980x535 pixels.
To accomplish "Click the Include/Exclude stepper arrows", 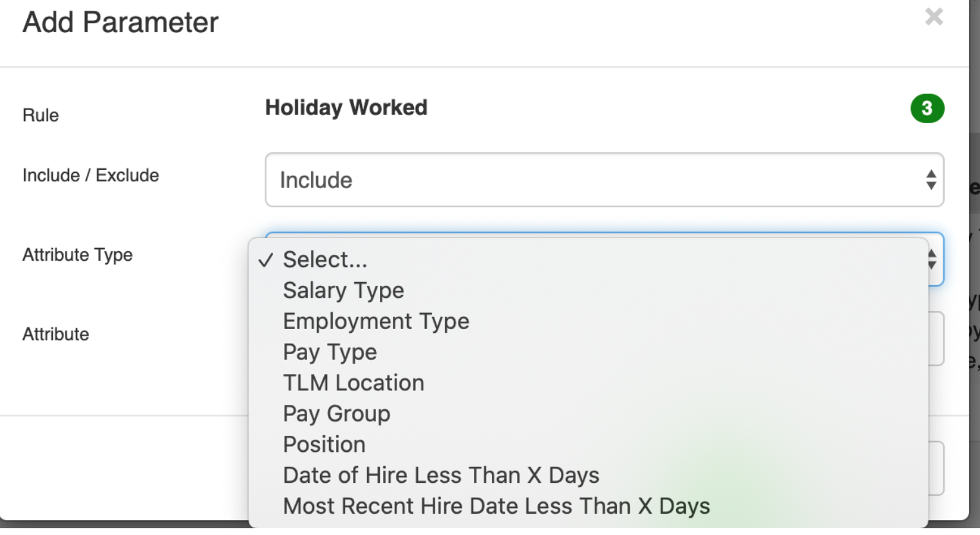I will point(931,180).
